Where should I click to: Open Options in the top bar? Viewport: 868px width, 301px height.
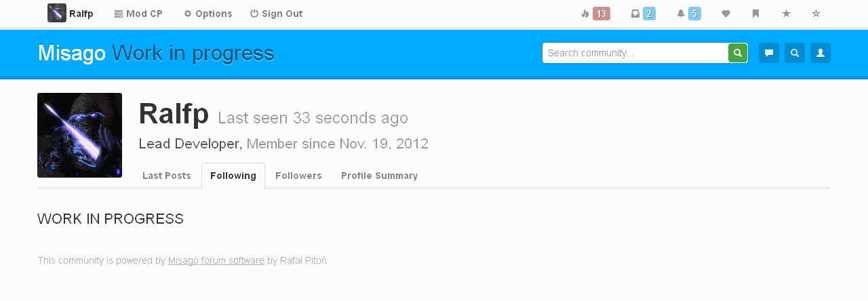pos(208,14)
